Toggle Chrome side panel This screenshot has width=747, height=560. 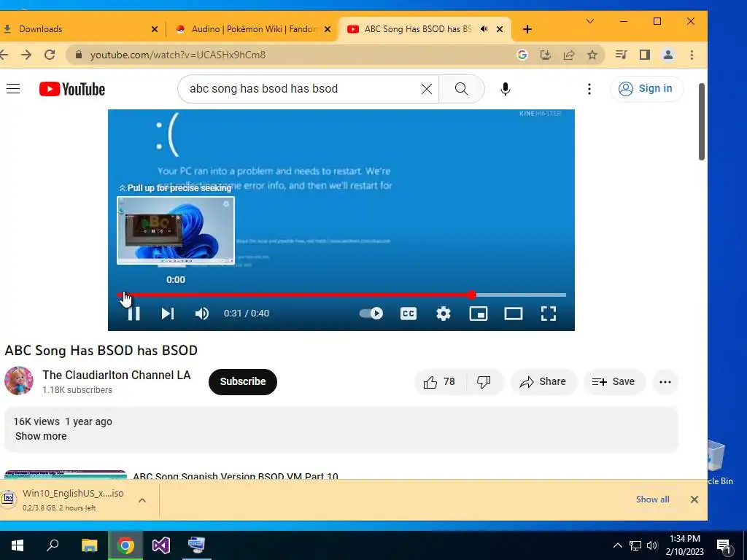tap(645, 55)
